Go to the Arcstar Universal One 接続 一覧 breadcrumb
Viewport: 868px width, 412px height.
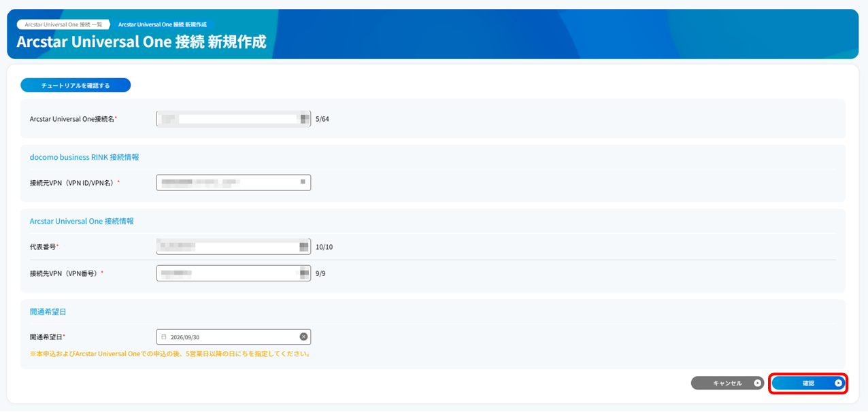click(63, 24)
